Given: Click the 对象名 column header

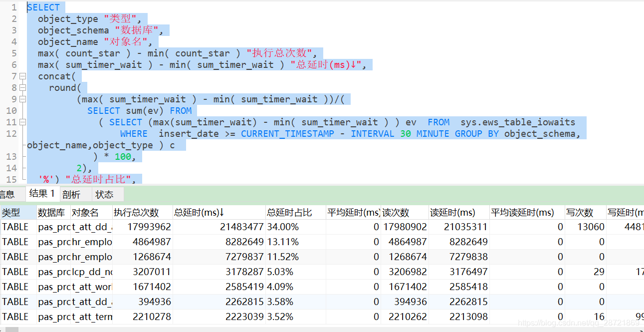Looking at the screenshot, I should (91, 212).
